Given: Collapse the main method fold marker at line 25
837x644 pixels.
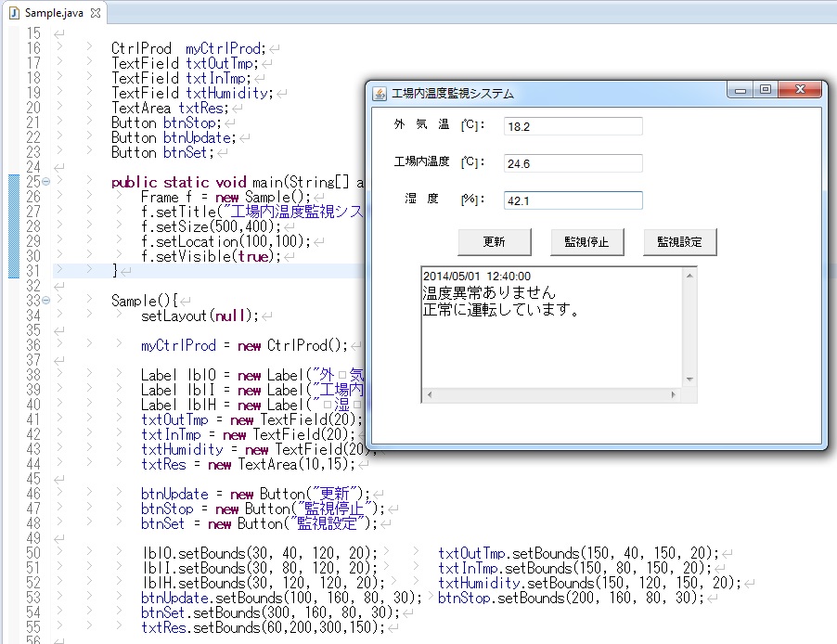Looking at the screenshot, I should pyautogui.click(x=45, y=182).
